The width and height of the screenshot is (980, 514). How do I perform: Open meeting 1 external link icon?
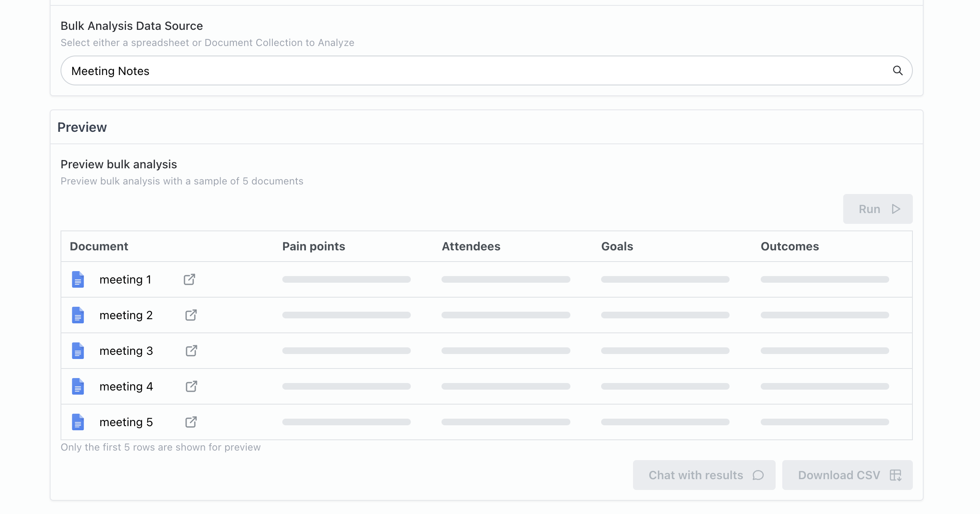point(189,279)
